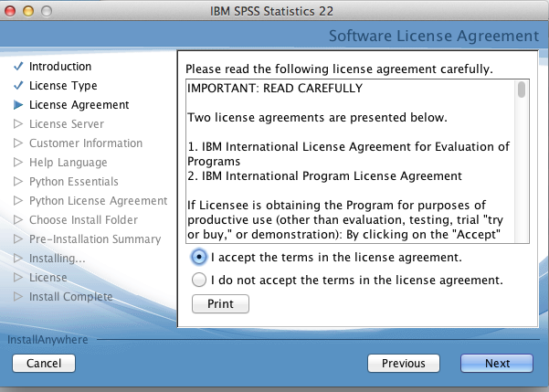Click the "Help Language" step label
This screenshot has height=392, width=549.
click(x=68, y=163)
